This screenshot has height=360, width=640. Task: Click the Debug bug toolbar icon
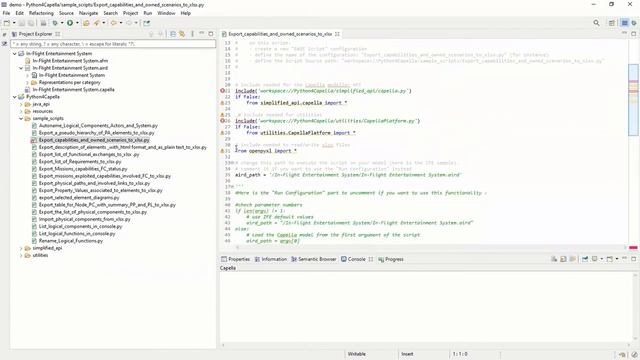point(55,23)
